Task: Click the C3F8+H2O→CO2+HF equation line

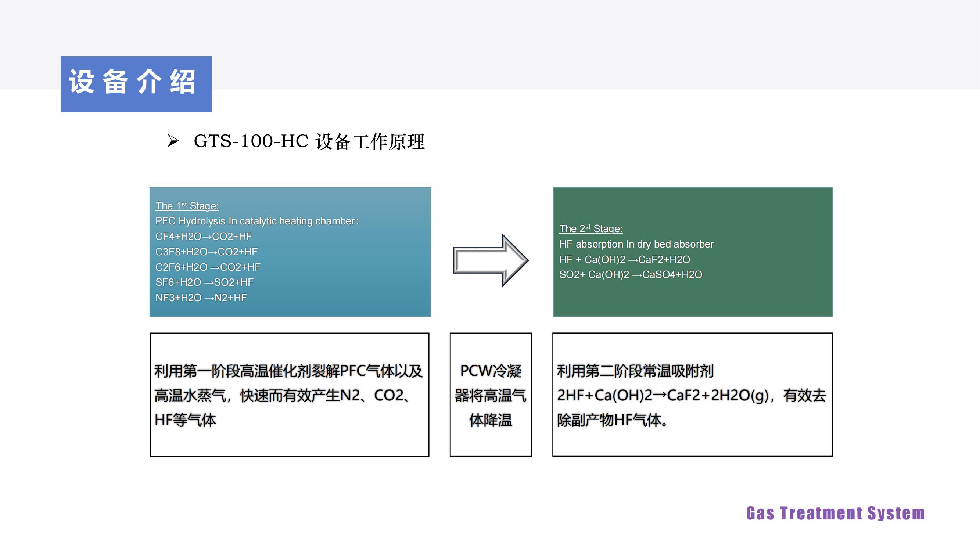Action: click(x=206, y=251)
